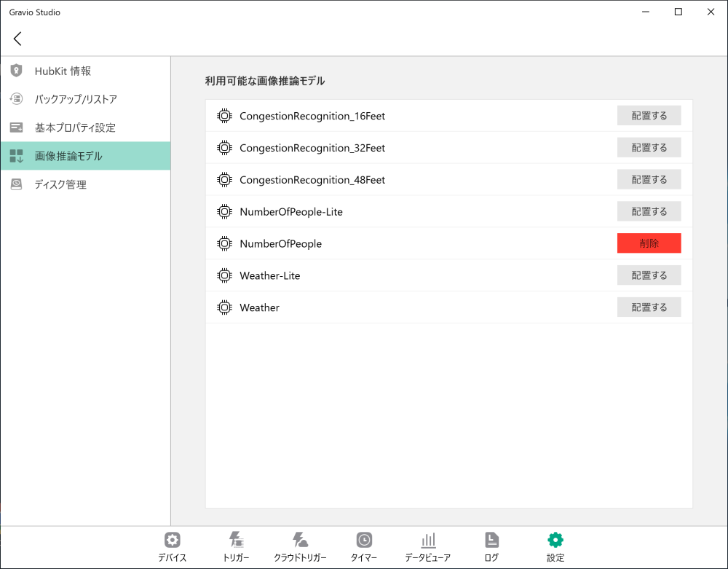Open HubKit 情報 menu item
Viewport: 728px width, 569px height.
click(x=85, y=71)
